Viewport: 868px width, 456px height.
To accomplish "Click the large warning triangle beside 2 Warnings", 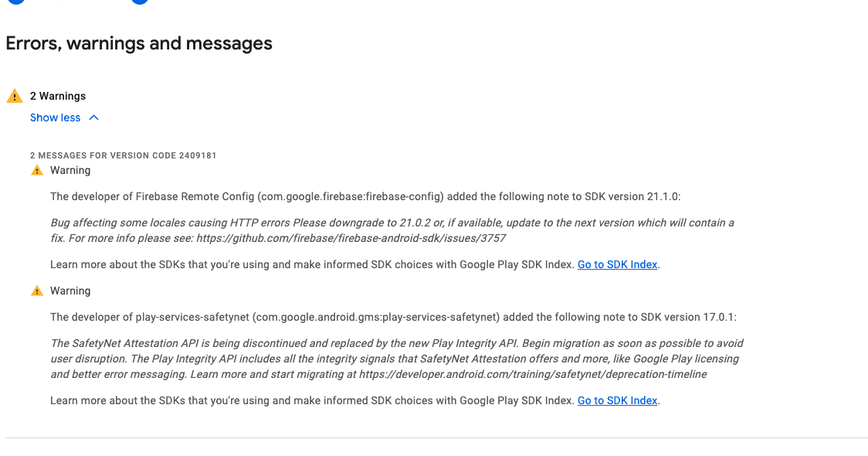I will [x=15, y=96].
